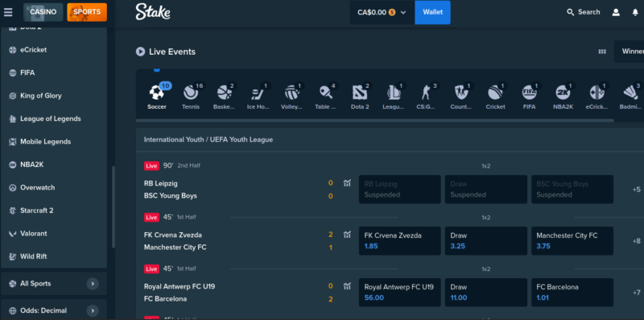This screenshot has width=644, height=320.
Task: Open the CA$0.00 balance dropdown
Action: 382,12
